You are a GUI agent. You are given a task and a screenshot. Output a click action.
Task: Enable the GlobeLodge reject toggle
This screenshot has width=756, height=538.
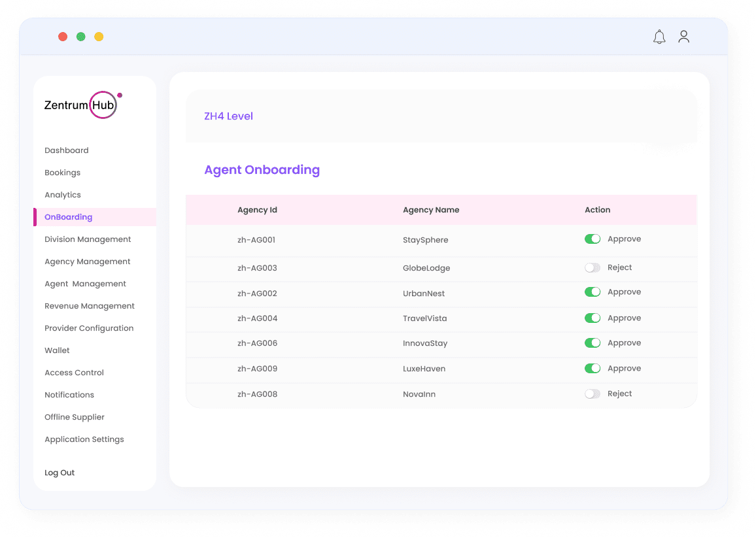(592, 268)
